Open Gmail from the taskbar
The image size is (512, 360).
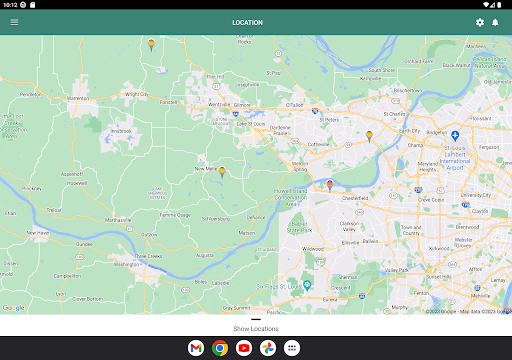tap(196, 348)
